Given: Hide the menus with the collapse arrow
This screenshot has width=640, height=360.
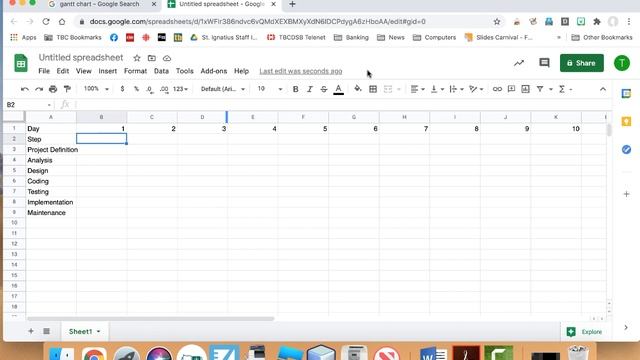Looking at the screenshot, I should coord(603,89).
